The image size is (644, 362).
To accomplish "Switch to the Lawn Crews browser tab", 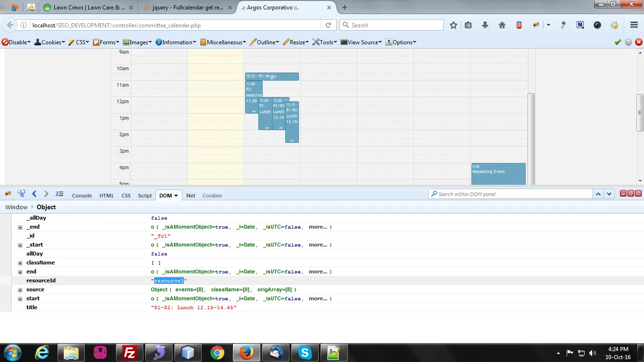I will (x=90, y=8).
